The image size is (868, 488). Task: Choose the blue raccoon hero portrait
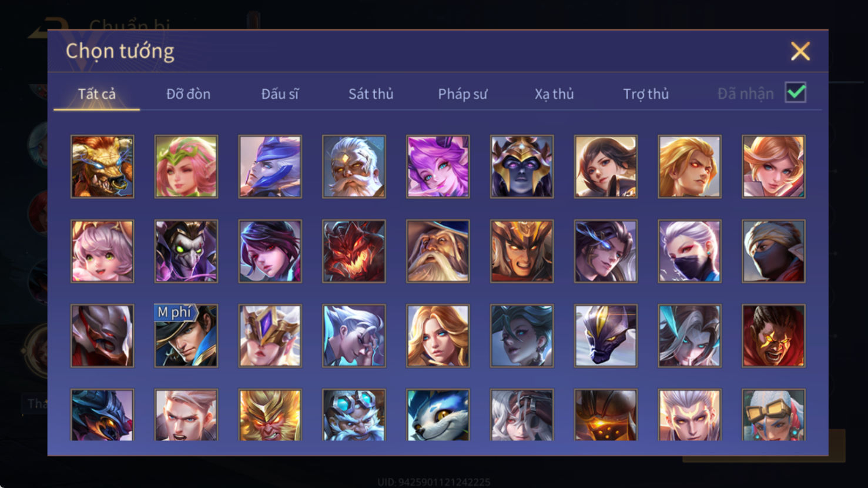(438, 415)
